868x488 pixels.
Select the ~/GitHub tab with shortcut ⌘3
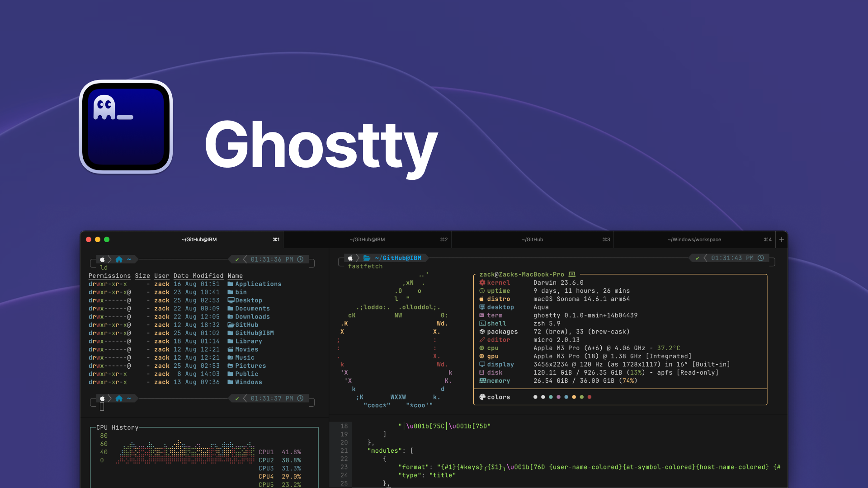tap(533, 239)
